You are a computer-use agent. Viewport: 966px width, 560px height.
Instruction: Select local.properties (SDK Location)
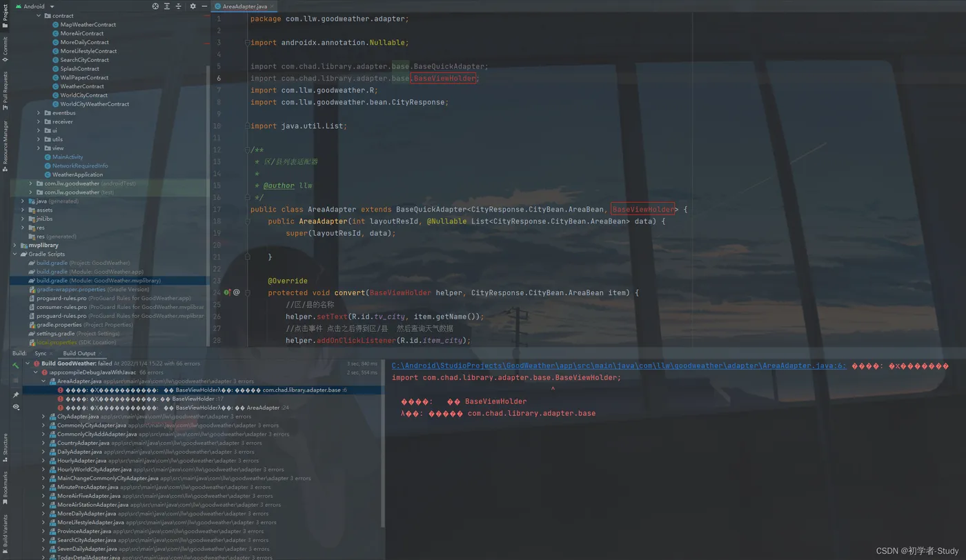72,342
